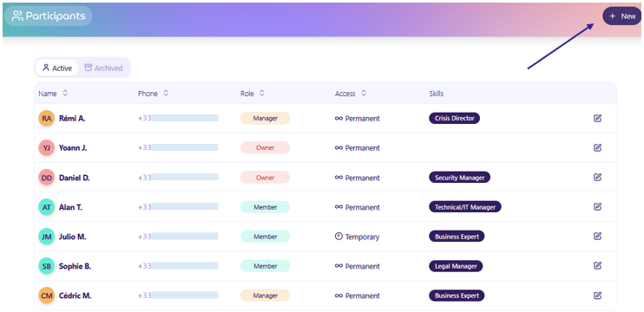Click Cédric M.'s phone number

178,296
